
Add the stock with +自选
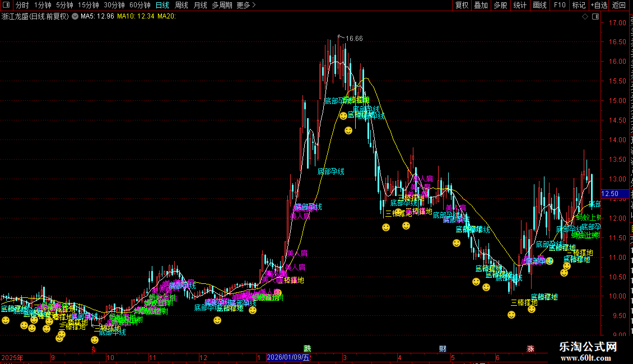(599, 5)
